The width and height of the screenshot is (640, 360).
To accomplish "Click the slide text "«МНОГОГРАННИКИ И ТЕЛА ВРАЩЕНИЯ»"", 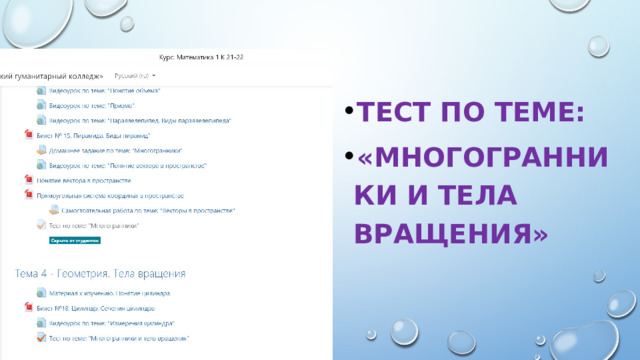I will click(481, 195).
